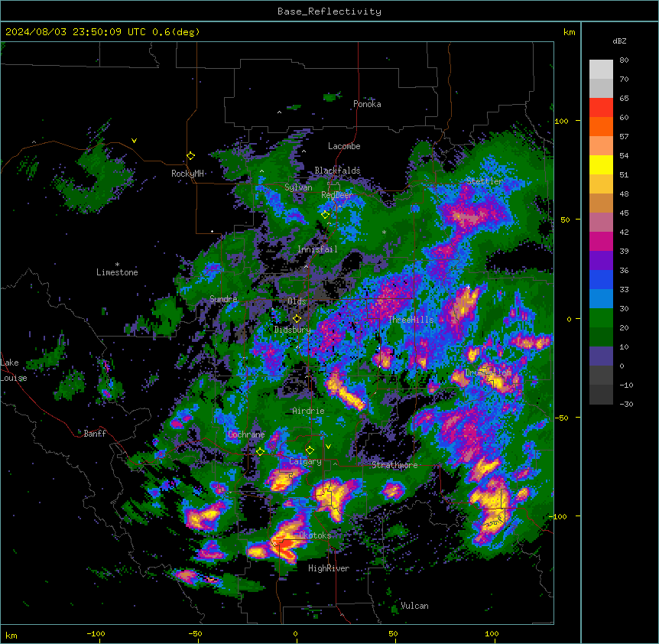
Task: Click the Ponoka city label
Action: [x=367, y=104]
